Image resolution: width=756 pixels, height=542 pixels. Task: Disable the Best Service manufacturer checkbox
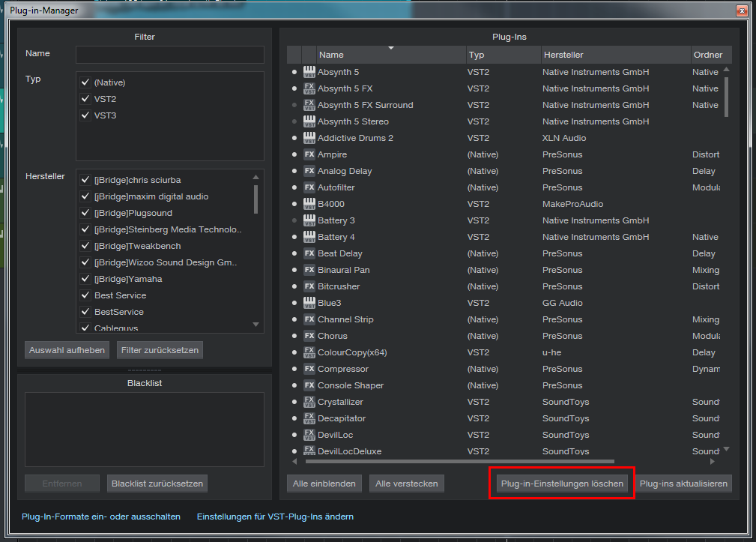click(85, 295)
